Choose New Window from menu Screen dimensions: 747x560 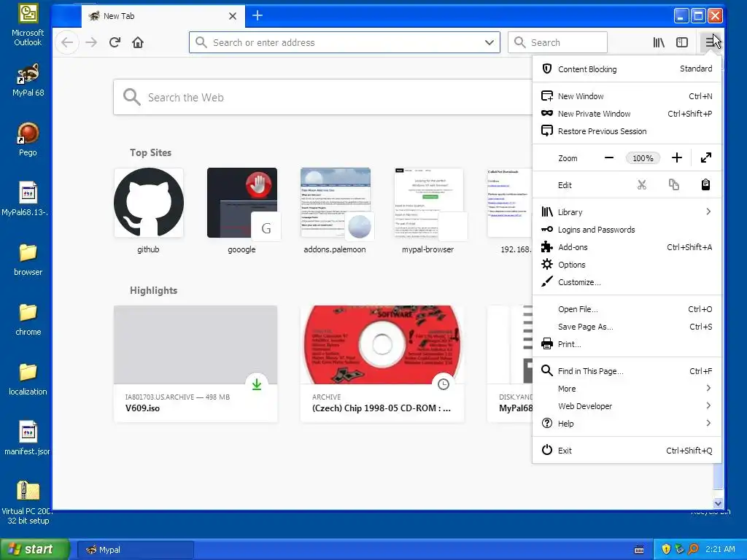[627, 96]
